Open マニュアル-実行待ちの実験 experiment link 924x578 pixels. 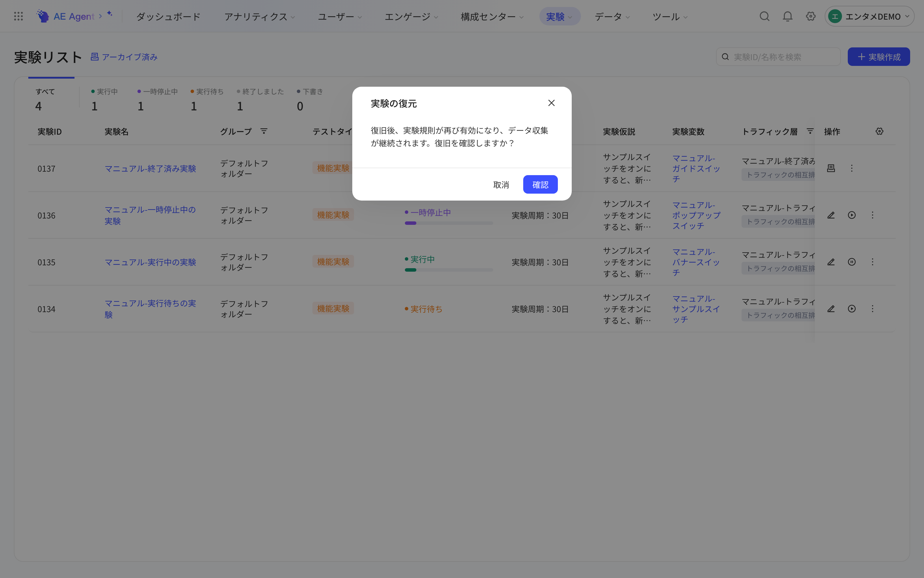(x=150, y=309)
